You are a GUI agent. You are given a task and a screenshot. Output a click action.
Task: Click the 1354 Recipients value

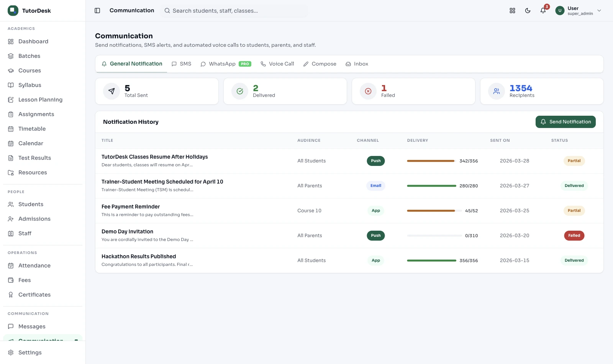[521, 89]
